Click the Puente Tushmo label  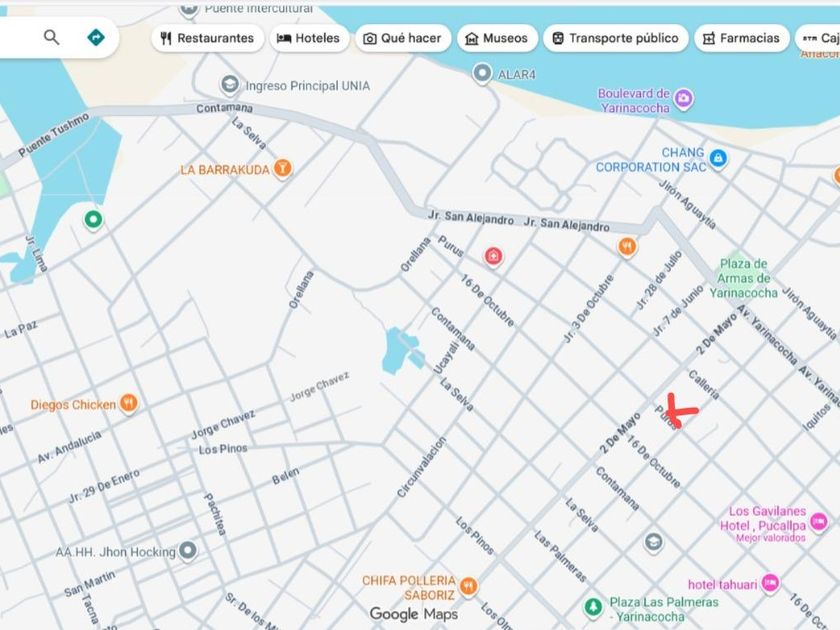(x=54, y=135)
